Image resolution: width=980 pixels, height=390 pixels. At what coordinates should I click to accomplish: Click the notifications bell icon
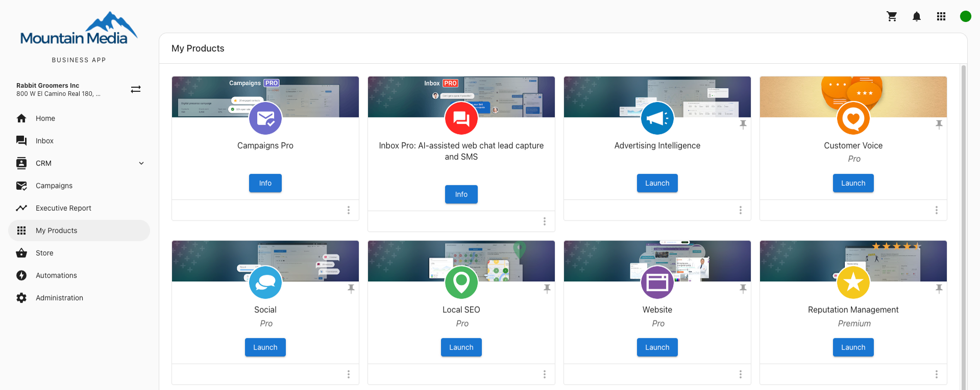pyautogui.click(x=916, y=16)
